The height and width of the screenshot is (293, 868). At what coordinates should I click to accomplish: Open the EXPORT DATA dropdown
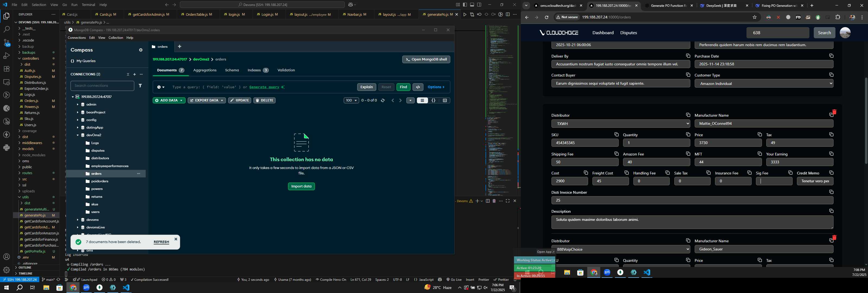pos(206,100)
